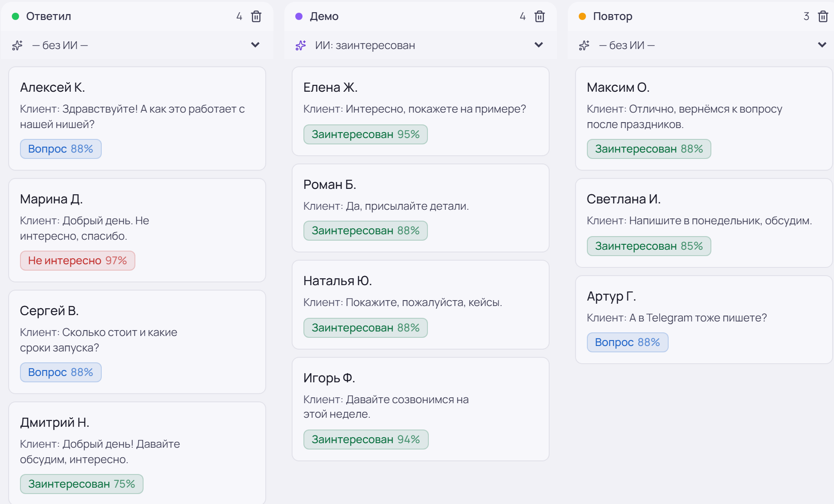
Task: Click AI sparkle icon in Повтор column
Action: coord(584,45)
